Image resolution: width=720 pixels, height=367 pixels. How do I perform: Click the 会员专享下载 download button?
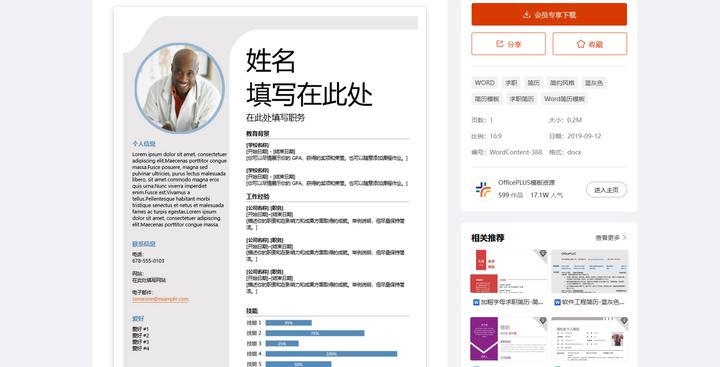(x=549, y=15)
